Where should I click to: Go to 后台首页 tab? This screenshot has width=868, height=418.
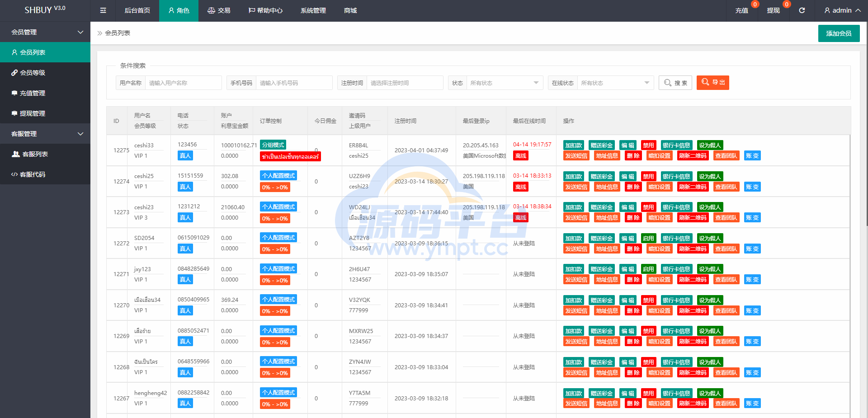pyautogui.click(x=137, y=10)
